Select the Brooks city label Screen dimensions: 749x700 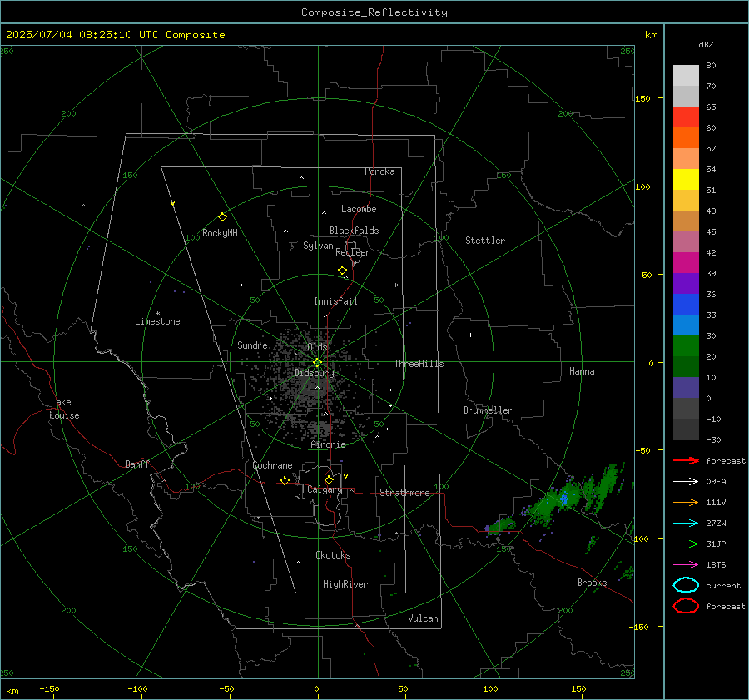pyautogui.click(x=592, y=583)
